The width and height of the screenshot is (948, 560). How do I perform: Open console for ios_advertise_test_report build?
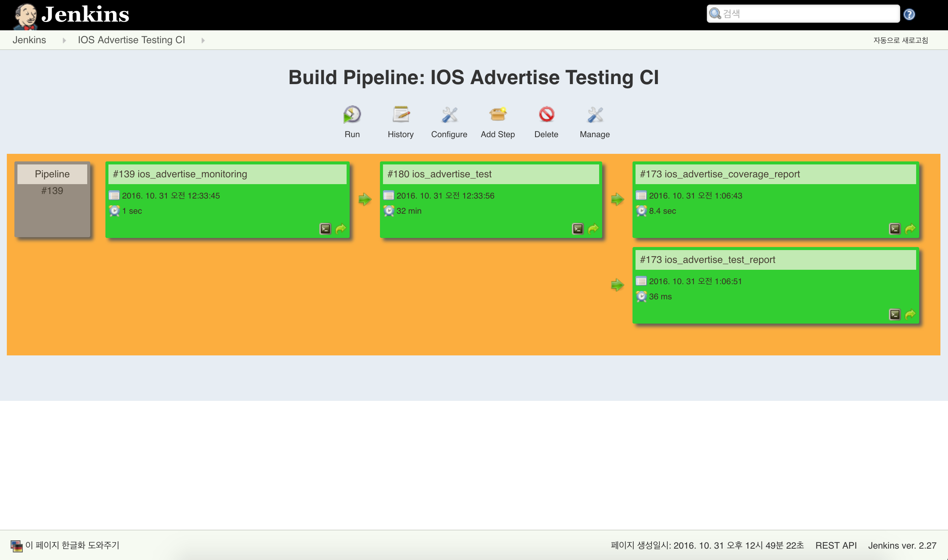click(x=895, y=314)
